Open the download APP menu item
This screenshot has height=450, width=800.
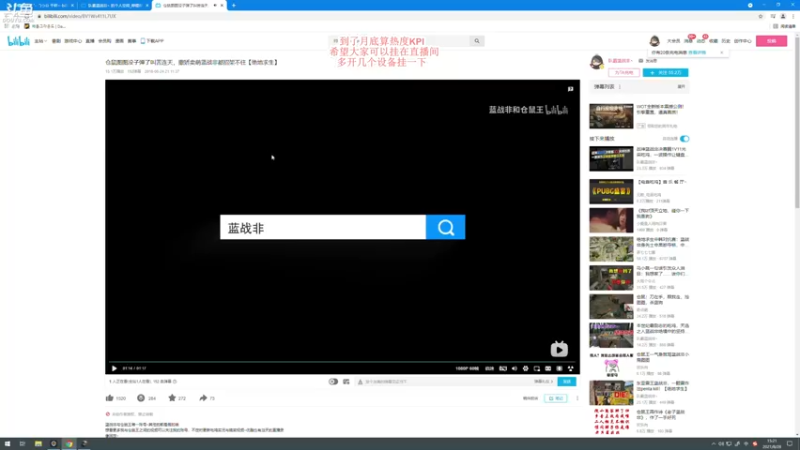coord(152,41)
